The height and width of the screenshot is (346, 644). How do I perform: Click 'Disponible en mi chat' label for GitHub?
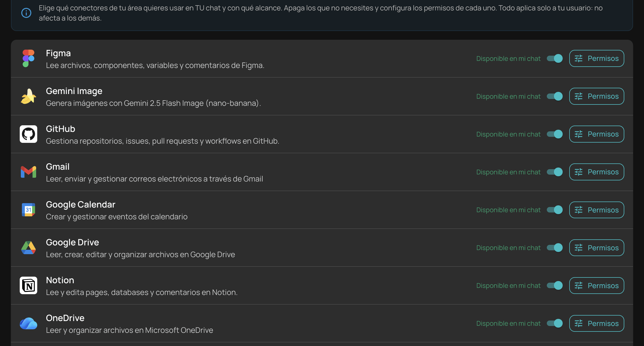point(508,134)
